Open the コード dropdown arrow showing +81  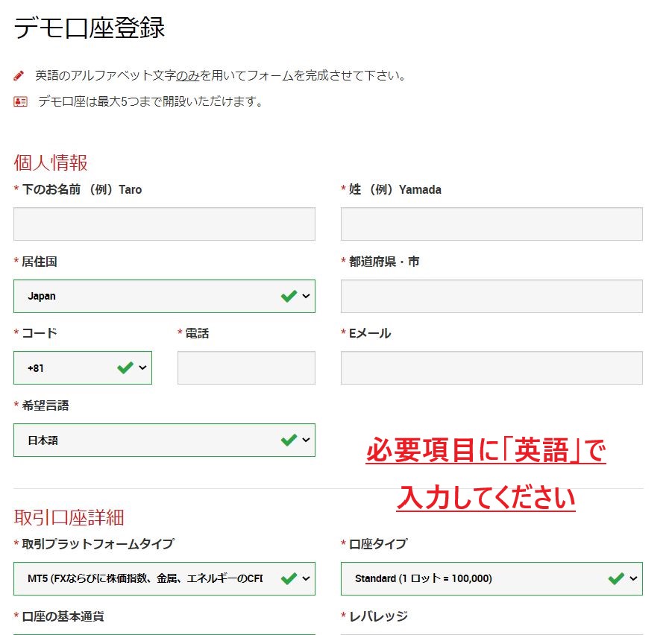(x=142, y=367)
